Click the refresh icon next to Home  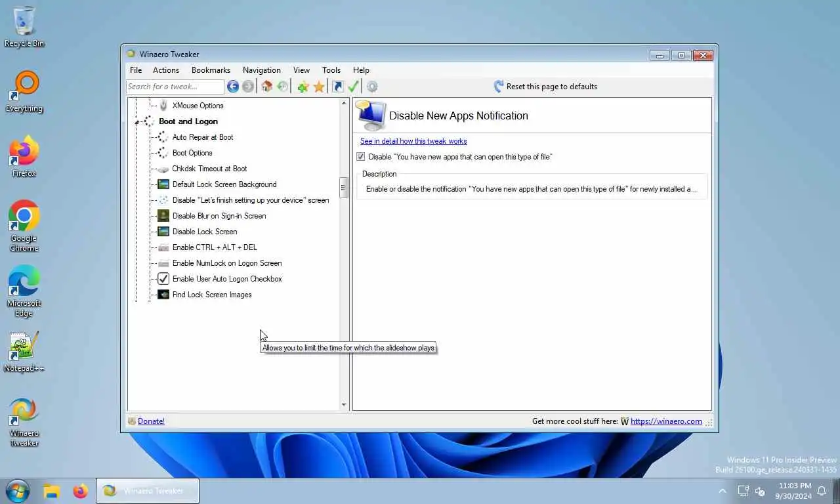pos(282,87)
